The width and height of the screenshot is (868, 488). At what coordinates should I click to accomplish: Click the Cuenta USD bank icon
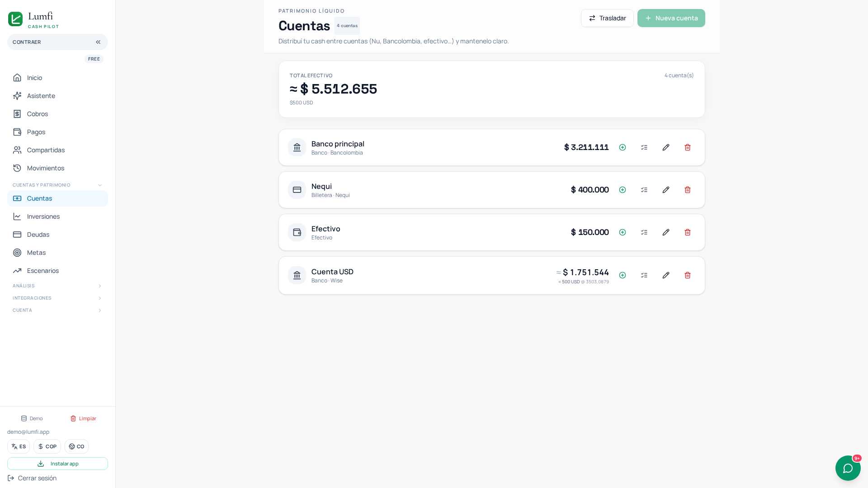point(297,275)
